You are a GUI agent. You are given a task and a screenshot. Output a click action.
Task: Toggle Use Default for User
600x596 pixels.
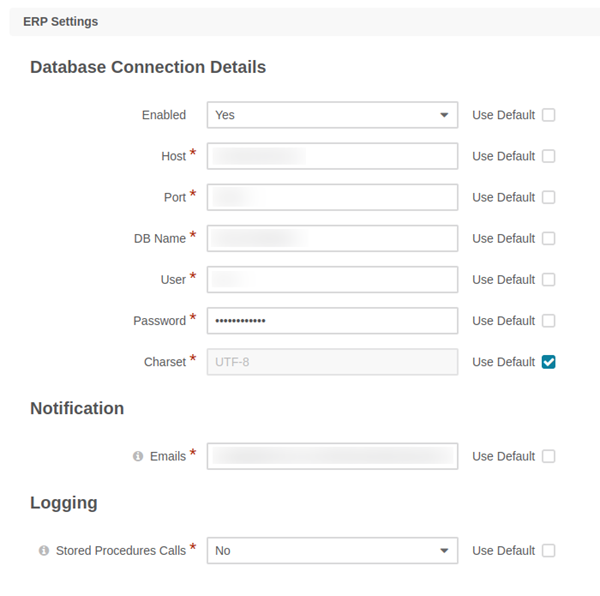click(x=548, y=279)
